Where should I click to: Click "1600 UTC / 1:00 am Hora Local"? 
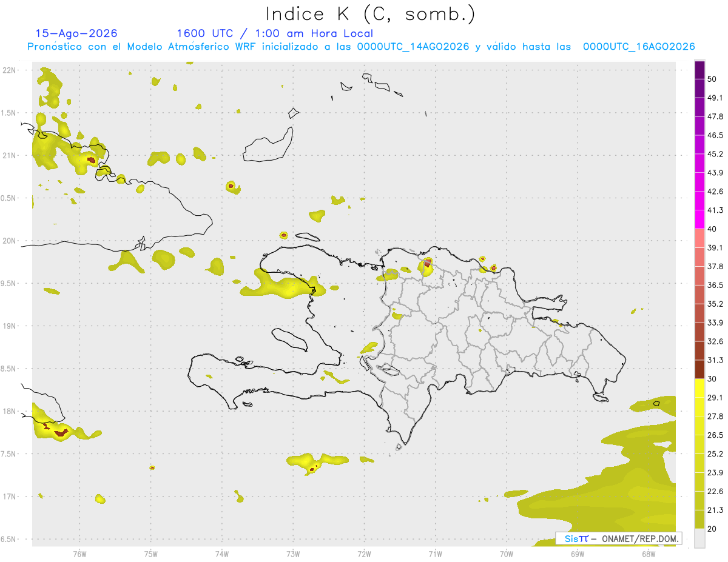tap(275, 33)
